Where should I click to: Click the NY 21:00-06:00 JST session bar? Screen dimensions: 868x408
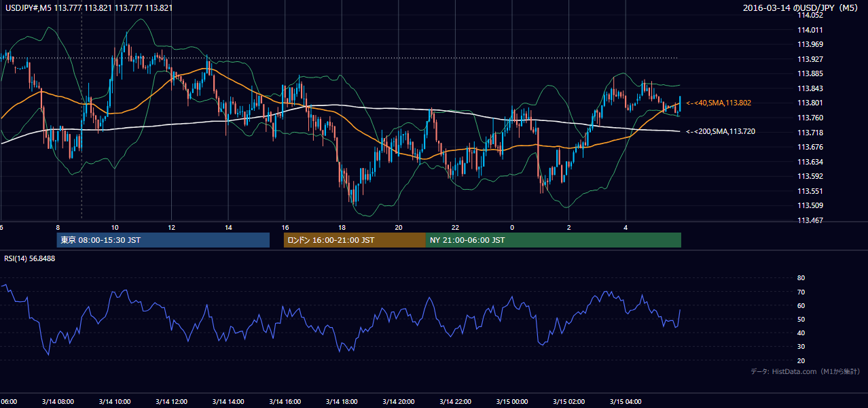pos(554,240)
